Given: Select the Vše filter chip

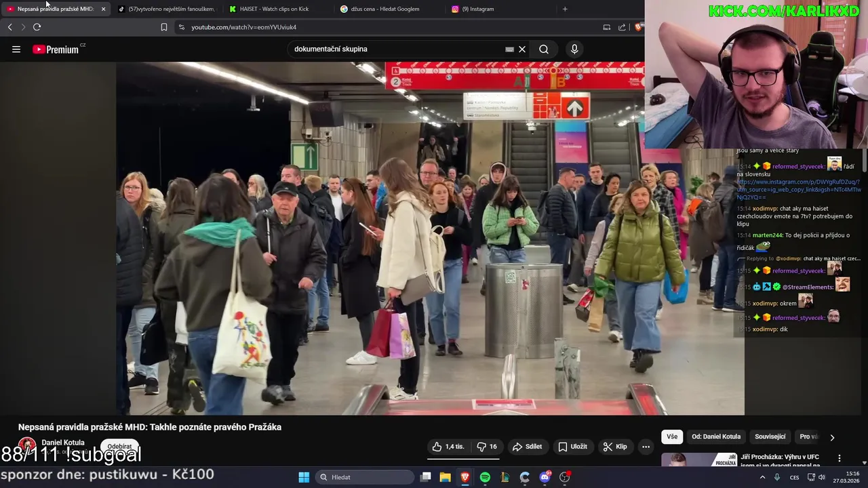Looking at the screenshot, I should [x=672, y=437].
